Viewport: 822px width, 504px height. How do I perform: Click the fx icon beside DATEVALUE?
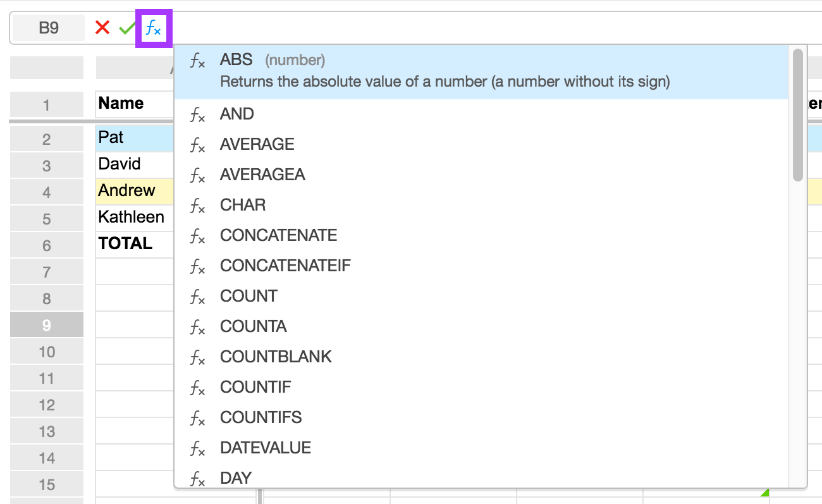coord(197,449)
